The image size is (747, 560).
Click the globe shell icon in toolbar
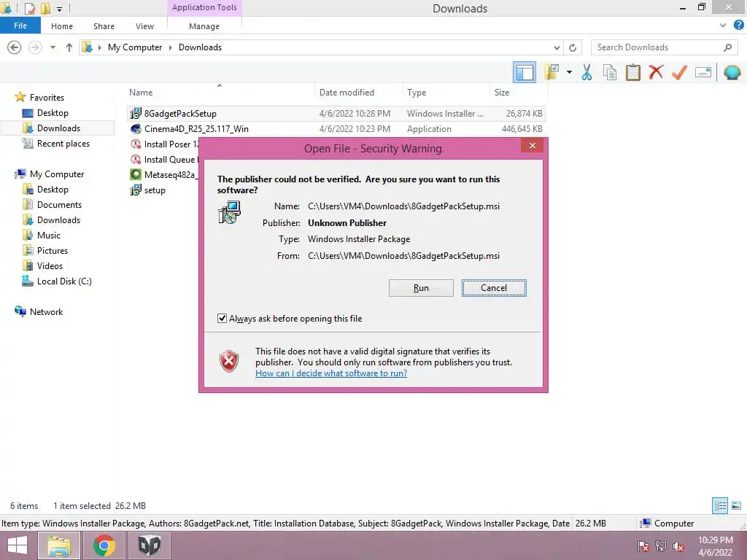(732, 72)
